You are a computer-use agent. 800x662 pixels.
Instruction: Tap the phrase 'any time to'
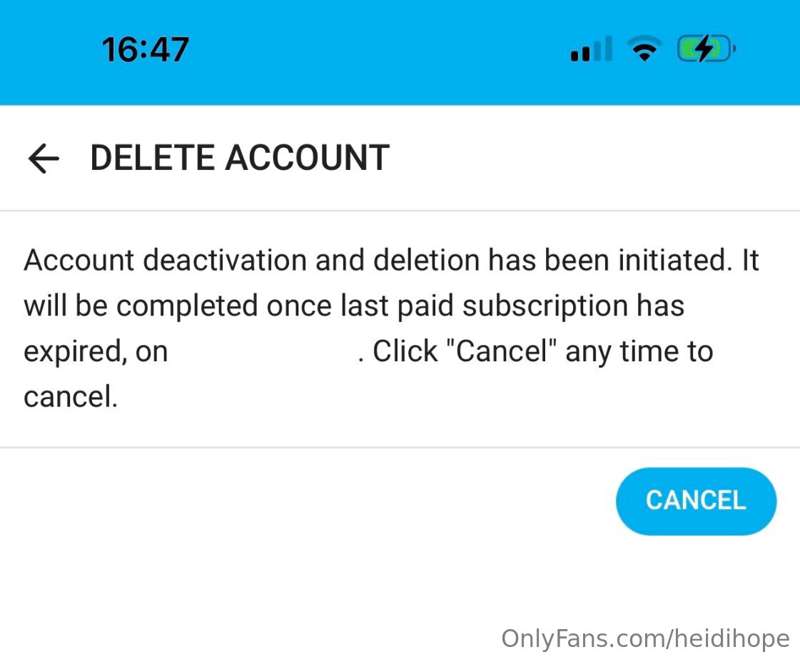tap(639, 352)
